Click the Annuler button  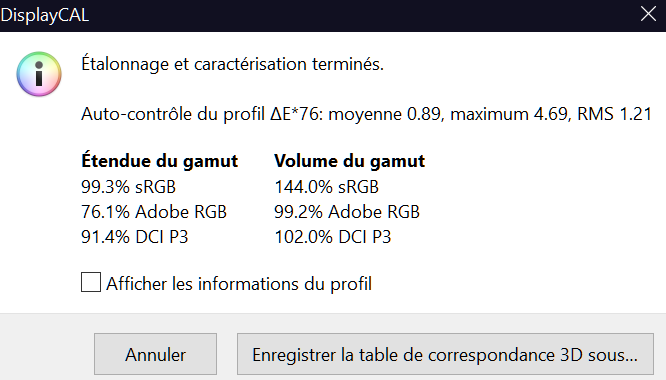tap(155, 354)
